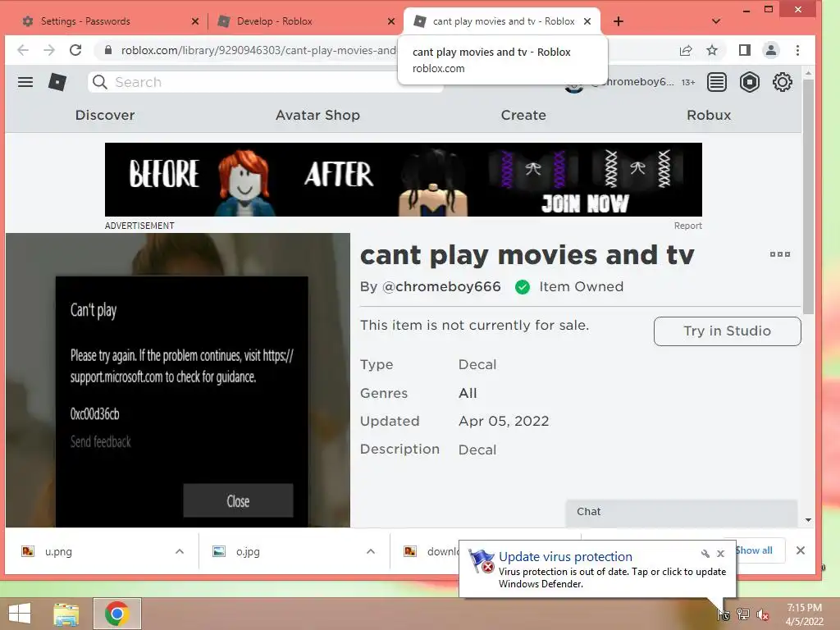Open the Roblox settings gear icon
The width and height of the screenshot is (840, 630).
coord(782,82)
